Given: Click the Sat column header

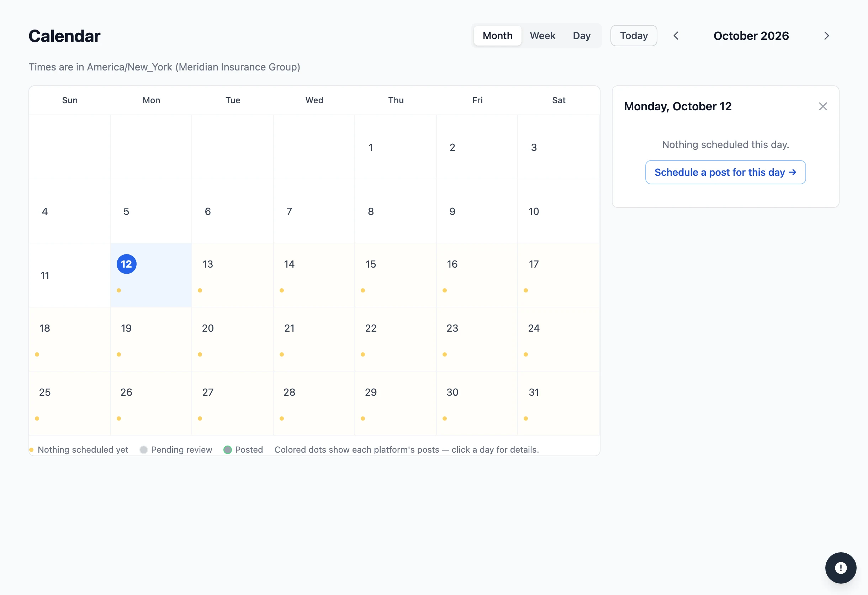Looking at the screenshot, I should [x=559, y=100].
